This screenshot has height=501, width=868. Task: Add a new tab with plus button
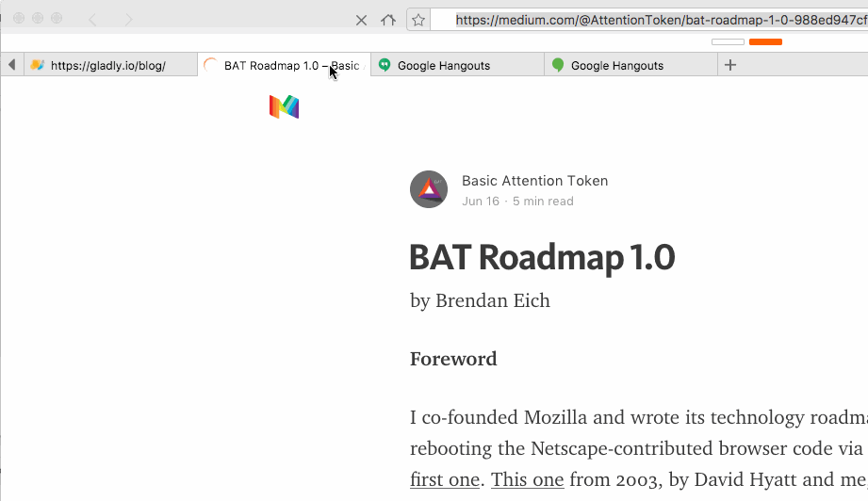[730, 65]
